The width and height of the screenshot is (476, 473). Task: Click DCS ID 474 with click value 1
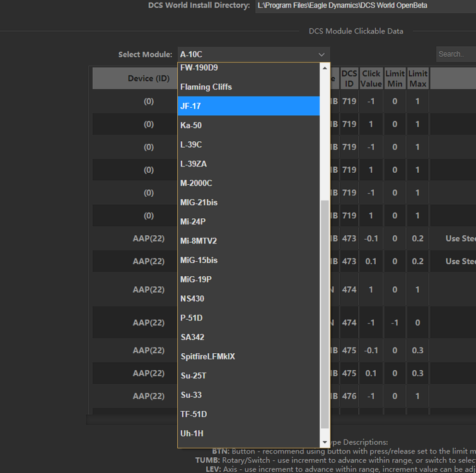(349, 289)
